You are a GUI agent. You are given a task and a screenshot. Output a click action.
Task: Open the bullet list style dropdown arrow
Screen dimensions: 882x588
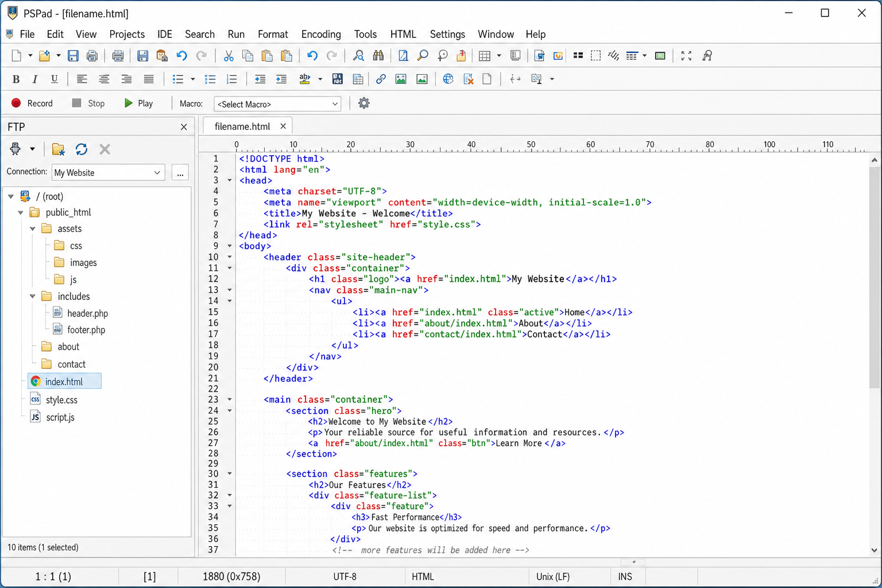click(x=193, y=79)
